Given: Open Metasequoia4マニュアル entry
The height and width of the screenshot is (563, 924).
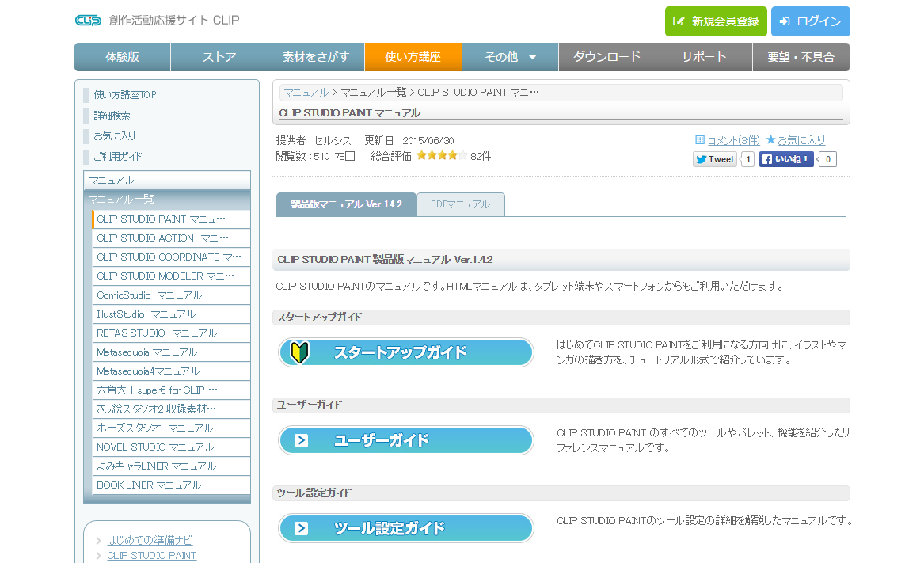Looking at the screenshot, I should tap(171, 371).
